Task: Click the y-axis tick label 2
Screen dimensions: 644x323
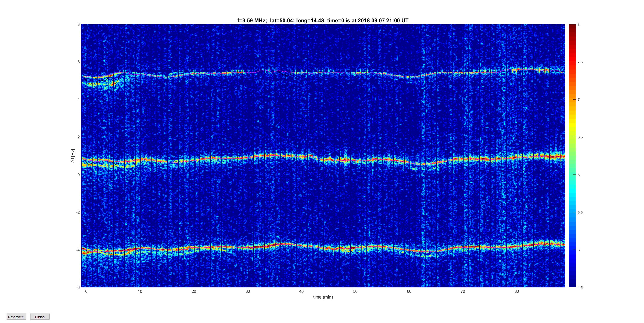Action: [79, 137]
